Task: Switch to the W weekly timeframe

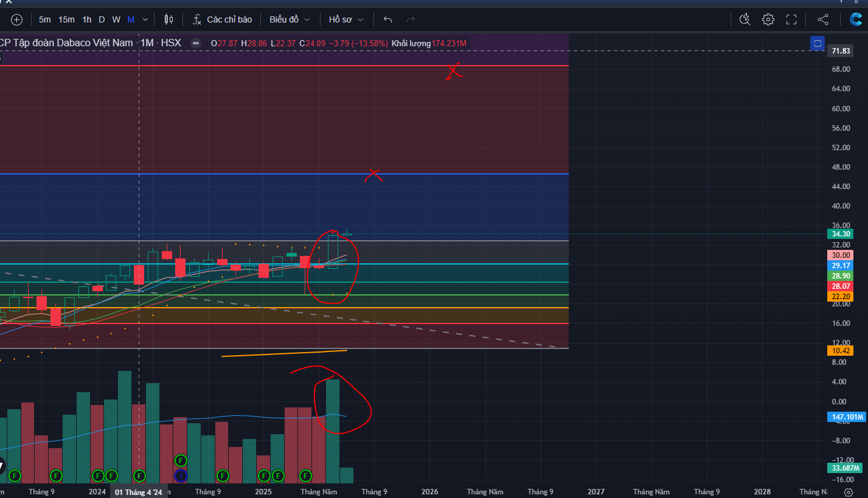Action: tap(116, 19)
